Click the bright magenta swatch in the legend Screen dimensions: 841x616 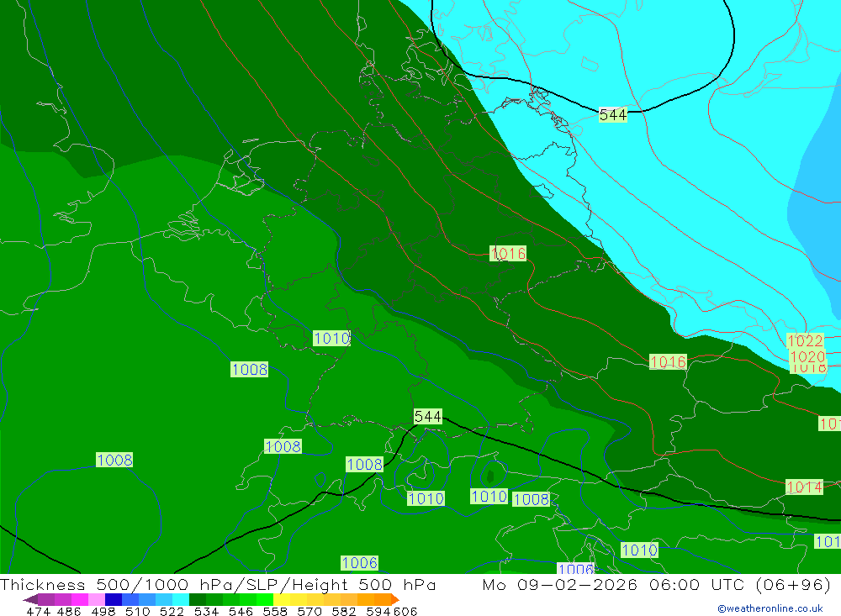click(80, 599)
